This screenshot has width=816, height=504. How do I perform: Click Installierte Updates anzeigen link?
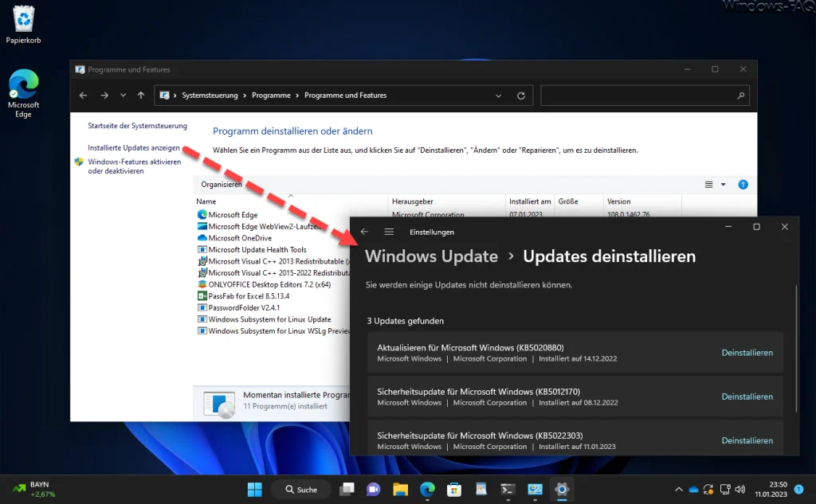134,148
